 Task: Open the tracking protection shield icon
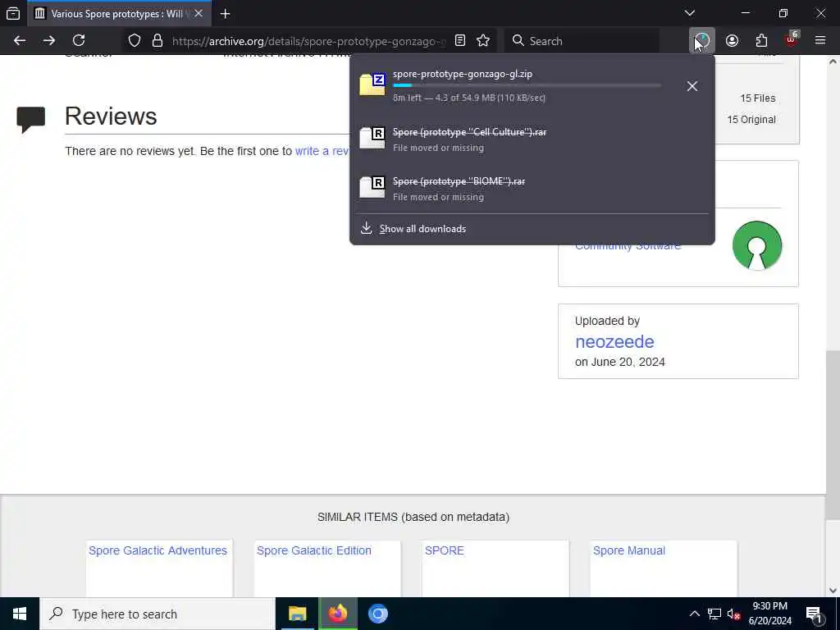(x=135, y=41)
